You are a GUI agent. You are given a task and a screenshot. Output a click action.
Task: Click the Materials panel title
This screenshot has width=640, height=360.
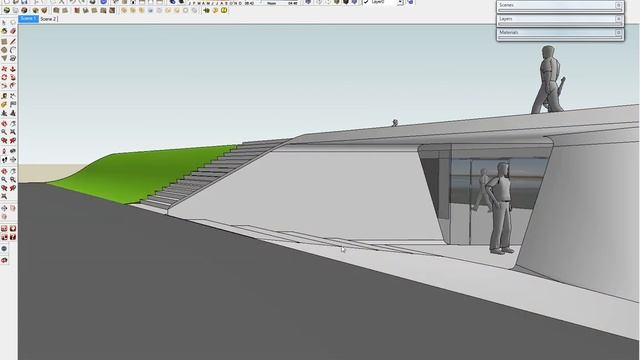[x=509, y=32]
